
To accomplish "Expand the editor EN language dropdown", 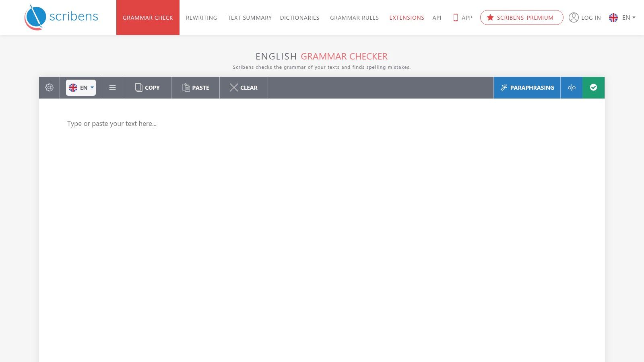I will pos(81,88).
